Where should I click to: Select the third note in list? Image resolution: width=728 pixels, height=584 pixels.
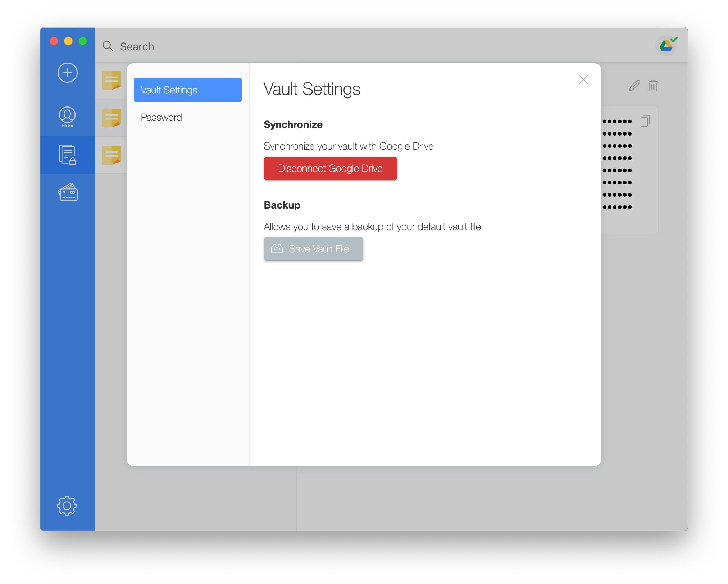111,155
